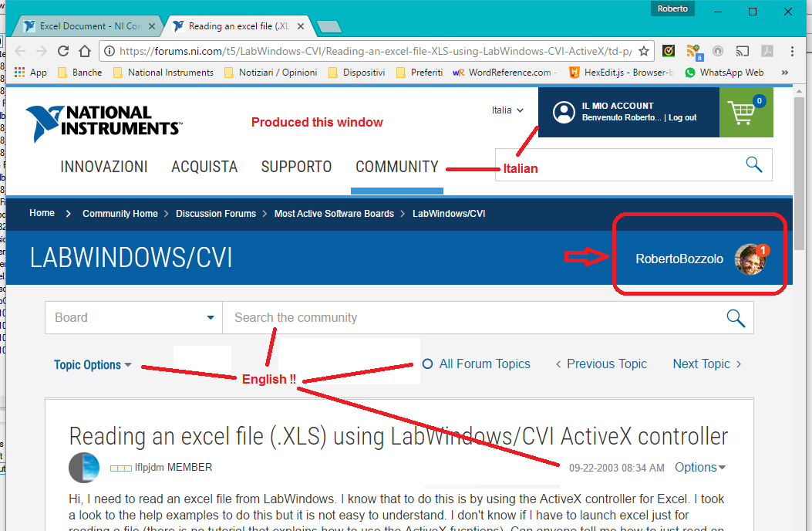Close the Excel Document tab
Screen dimensions: 812x531
tap(152, 26)
